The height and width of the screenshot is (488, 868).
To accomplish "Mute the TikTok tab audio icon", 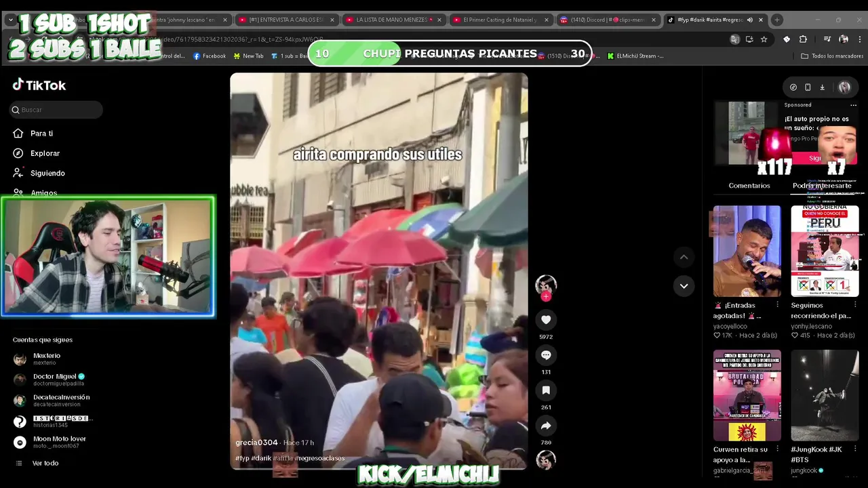I will (749, 20).
